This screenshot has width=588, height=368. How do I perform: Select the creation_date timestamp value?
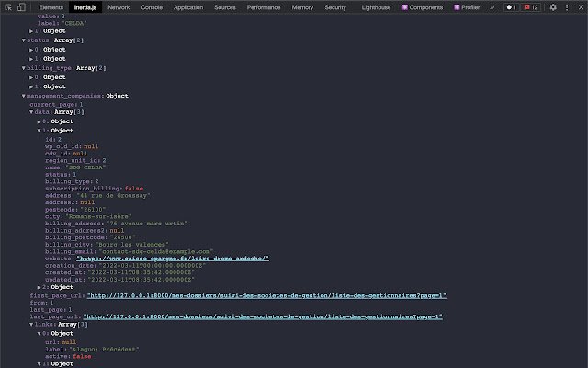tap(153, 266)
